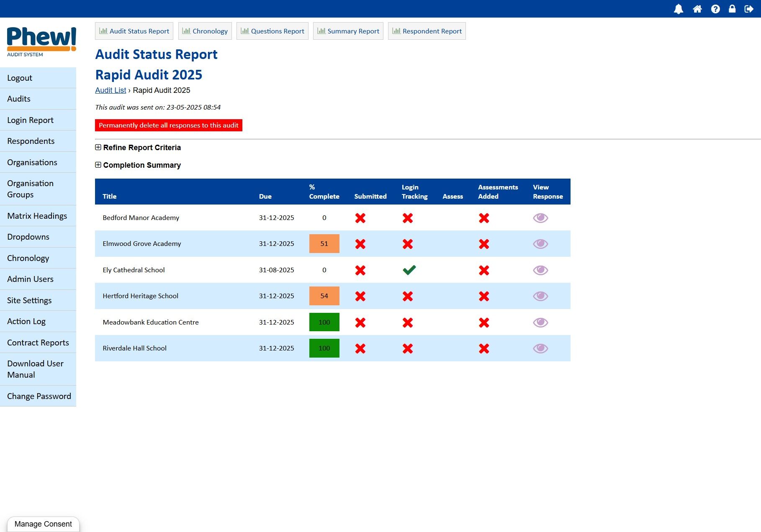This screenshot has width=761, height=532.
Task: Click login tracking cross for Riverdale Hall School
Action: coord(408,348)
